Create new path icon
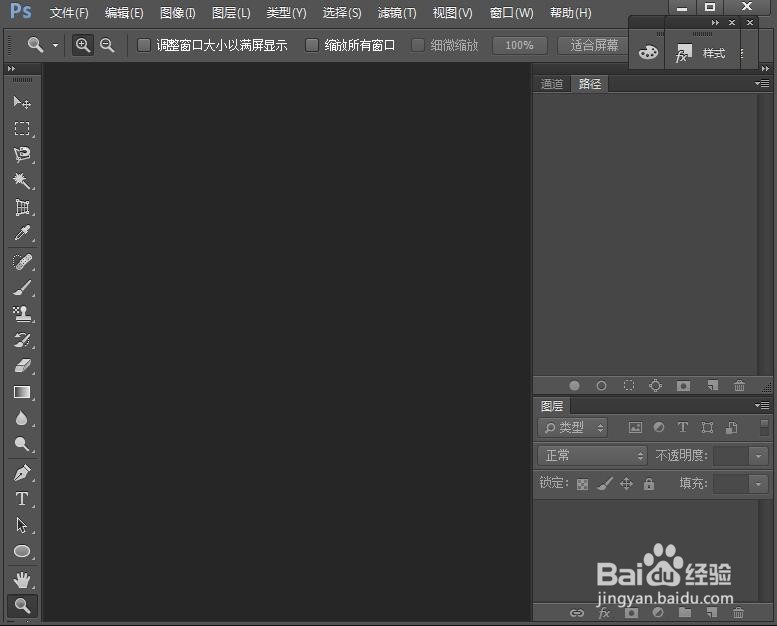 712,385
